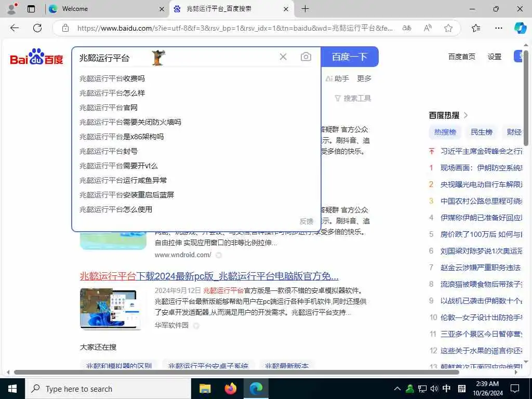The height and width of the screenshot is (399, 532).
Task: Toggle the Chinese input mode indicator
Action: pos(446,389)
